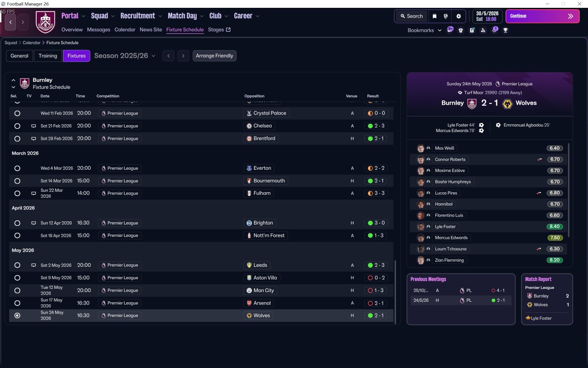This screenshot has height=368, width=588.
Task: Open the Season 2025/26 dropdown
Action: pos(125,56)
